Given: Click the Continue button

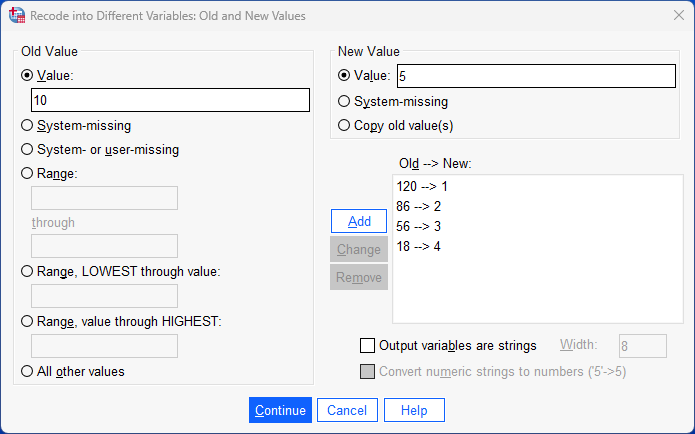Looking at the screenshot, I should coord(280,410).
